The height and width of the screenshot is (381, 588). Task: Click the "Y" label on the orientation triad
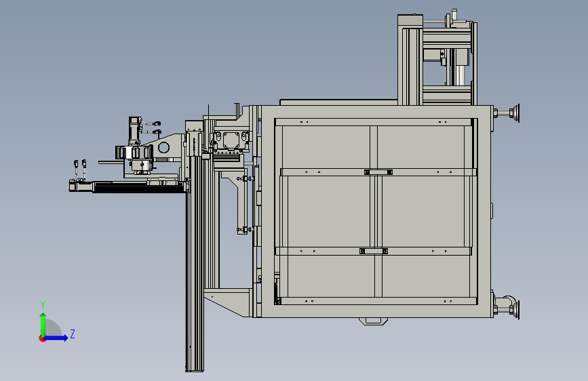click(43, 305)
